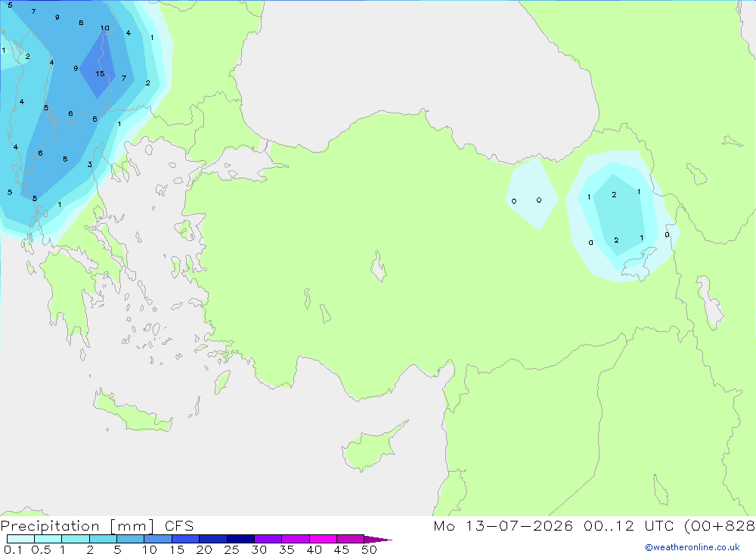Pick the 40–45 mm magenta swatch
This screenshot has width=756, height=554.
tap(323, 539)
